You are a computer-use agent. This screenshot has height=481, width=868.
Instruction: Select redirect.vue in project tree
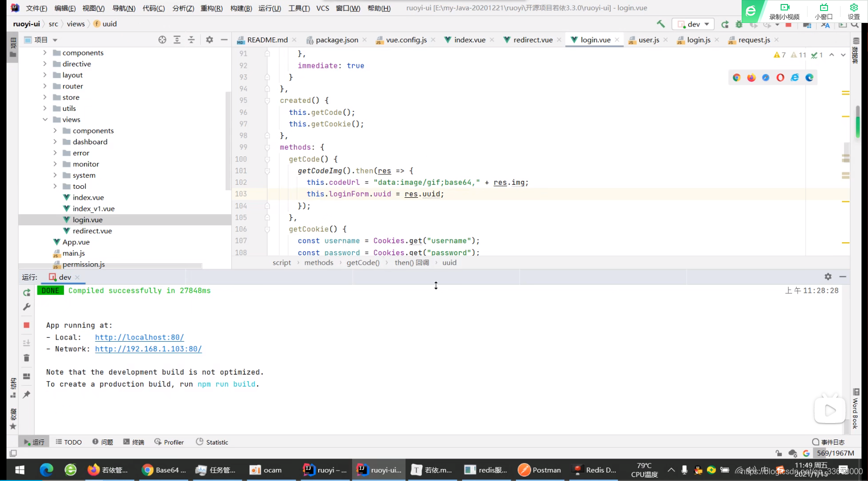click(92, 231)
